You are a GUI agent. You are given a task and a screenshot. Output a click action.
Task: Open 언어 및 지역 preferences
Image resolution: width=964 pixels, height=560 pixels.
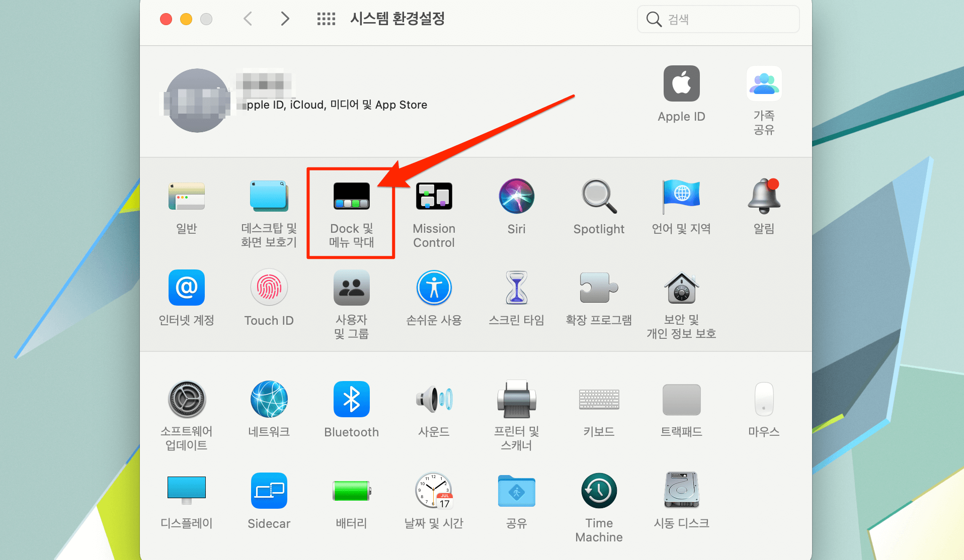[681, 197]
